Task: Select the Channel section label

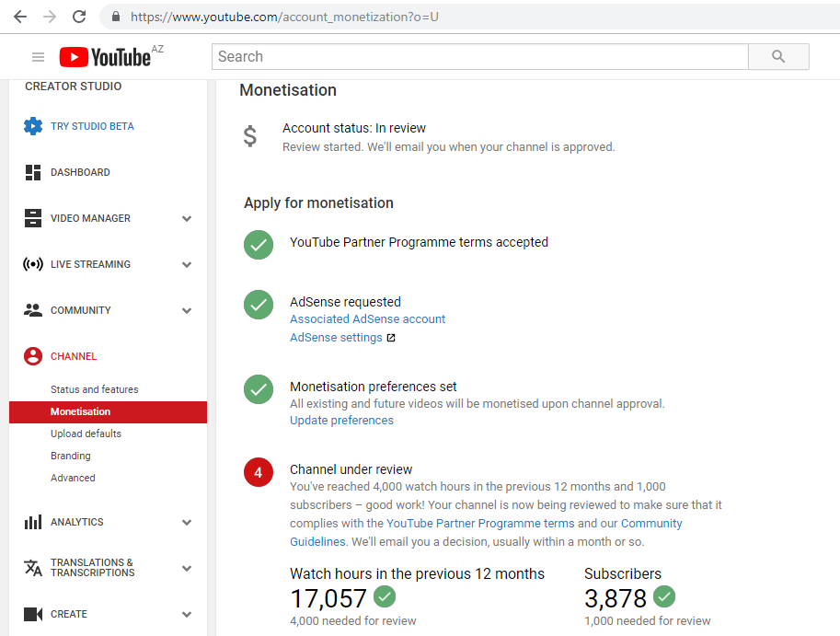Action: tap(74, 357)
